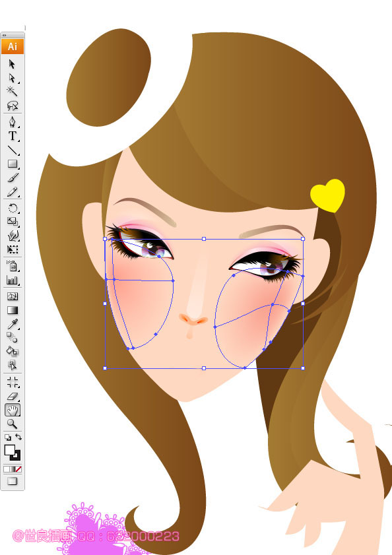This screenshot has width=392, height=555.
Task: Click bottom-center handle of selection bounding box
Action: coord(204,368)
